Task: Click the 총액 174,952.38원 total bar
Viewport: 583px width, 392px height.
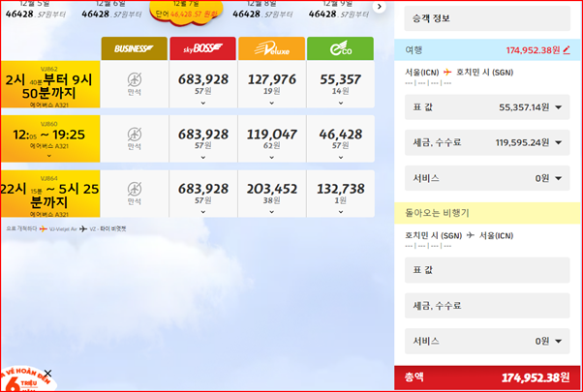Action: click(487, 377)
